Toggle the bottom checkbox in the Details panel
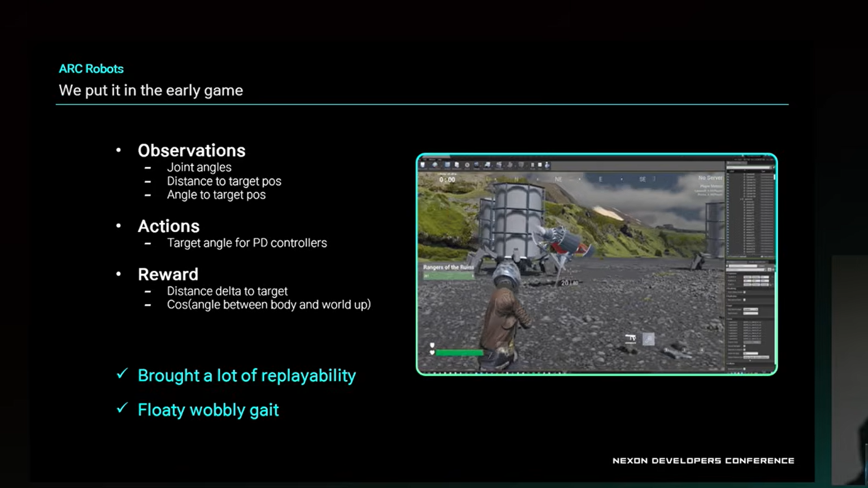Screen dimensions: 868x488 [x=744, y=369]
